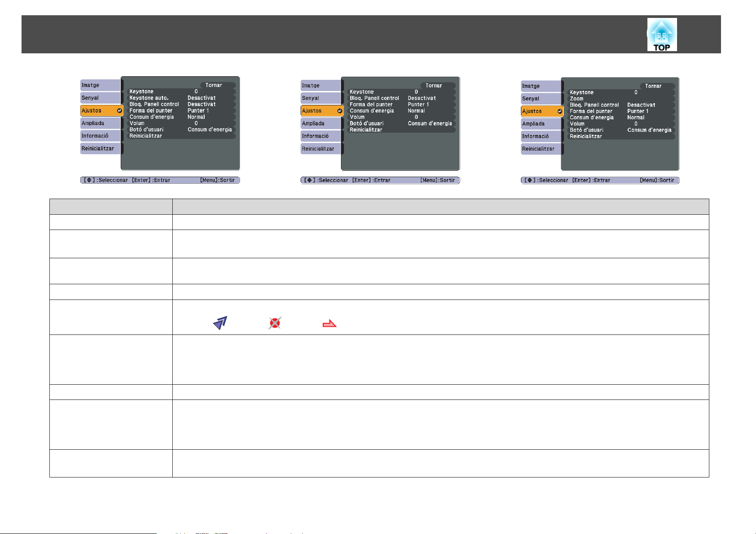Open Reinicialitzar tab in the right menu sidebar
The image size is (756, 534).
[541, 149]
